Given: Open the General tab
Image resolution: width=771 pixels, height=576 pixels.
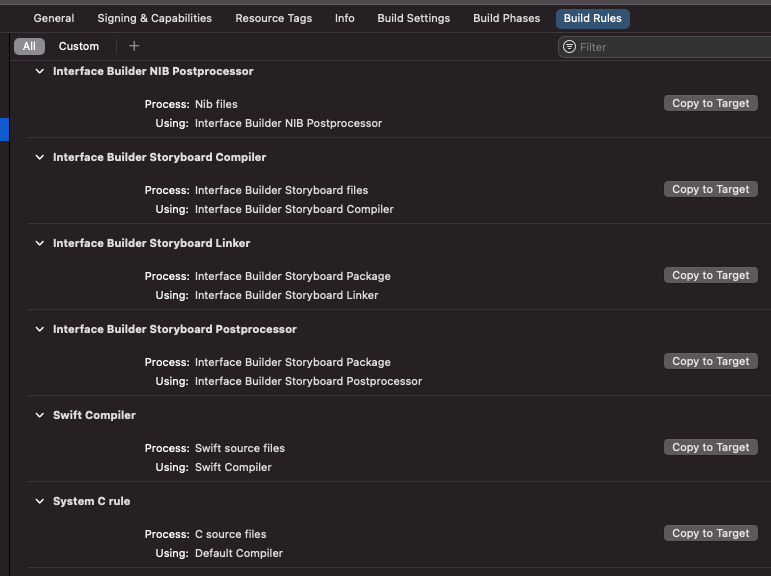Looking at the screenshot, I should pyautogui.click(x=54, y=18).
